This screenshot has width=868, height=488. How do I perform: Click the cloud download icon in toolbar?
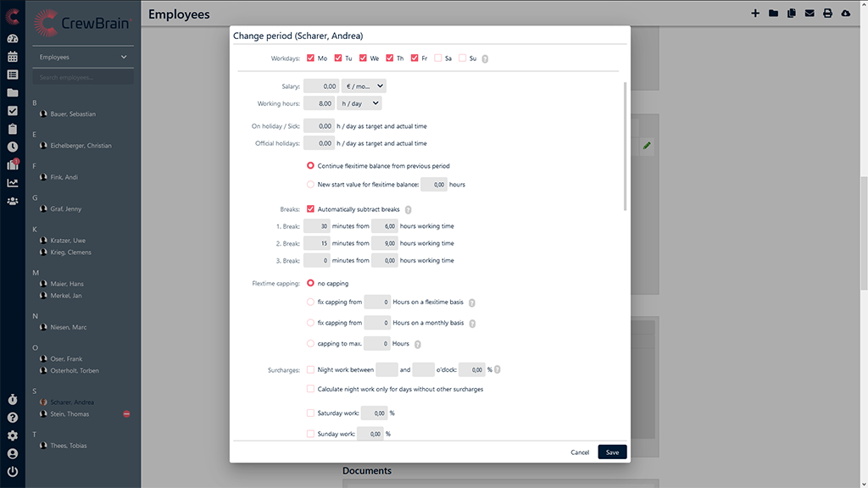845,14
